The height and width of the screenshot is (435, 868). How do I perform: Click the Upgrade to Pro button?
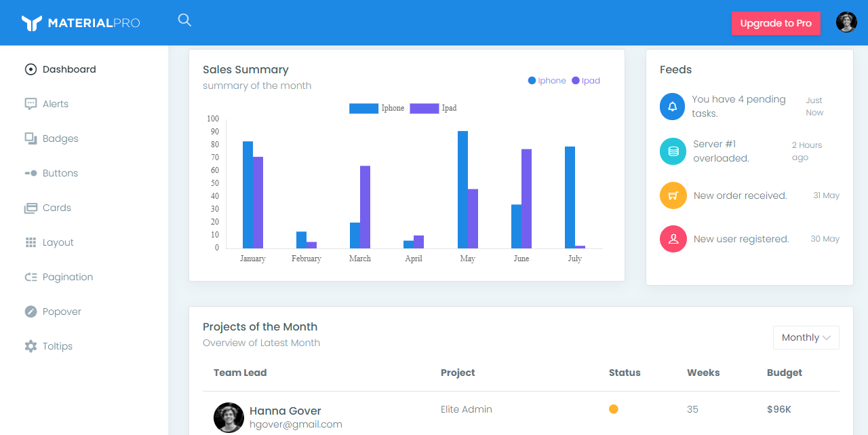point(776,23)
